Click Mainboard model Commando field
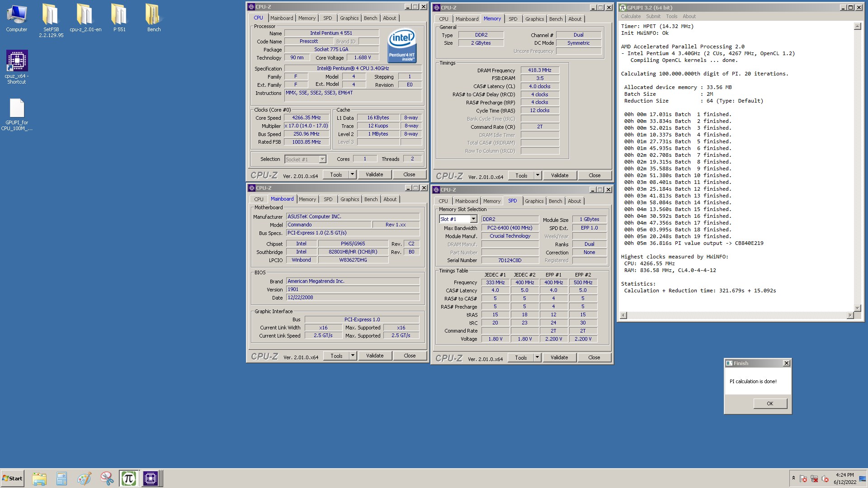Viewport: 868px width, 488px height. [x=329, y=225]
